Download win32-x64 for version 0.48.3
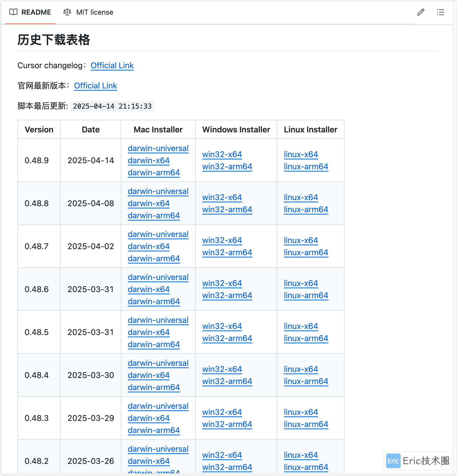This screenshot has width=457, height=476. [222, 412]
